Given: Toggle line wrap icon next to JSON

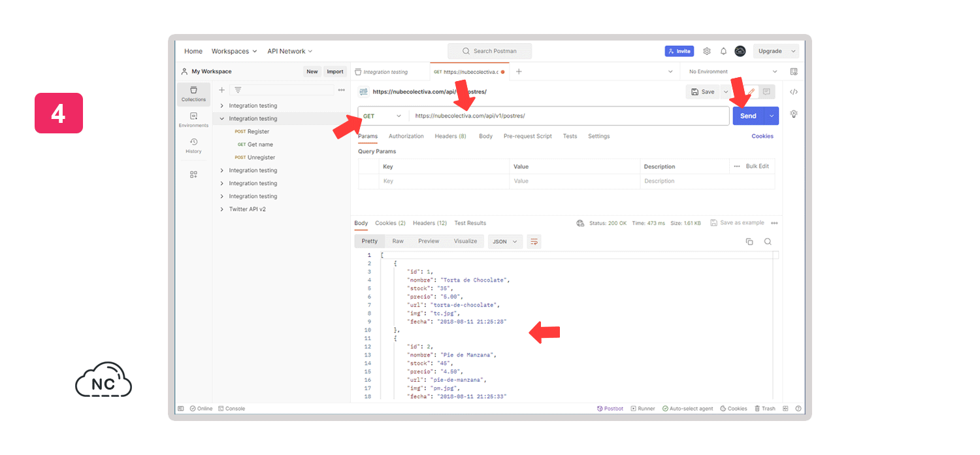Looking at the screenshot, I should point(534,242).
